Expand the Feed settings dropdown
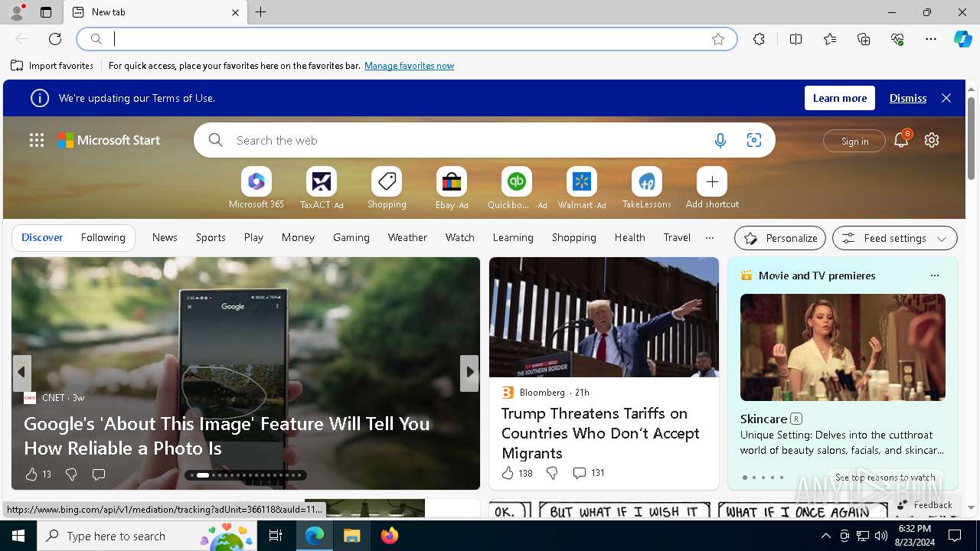Image resolution: width=980 pixels, height=551 pixels. point(894,238)
